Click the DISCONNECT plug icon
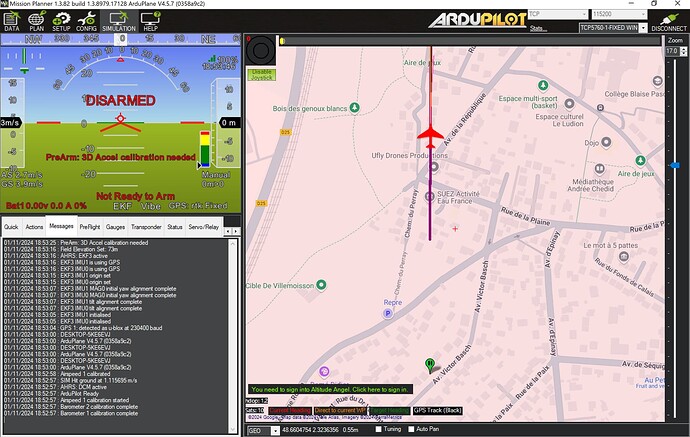This screenshot has height=437, width=690. pyautogui.click(x=669, y=22)
